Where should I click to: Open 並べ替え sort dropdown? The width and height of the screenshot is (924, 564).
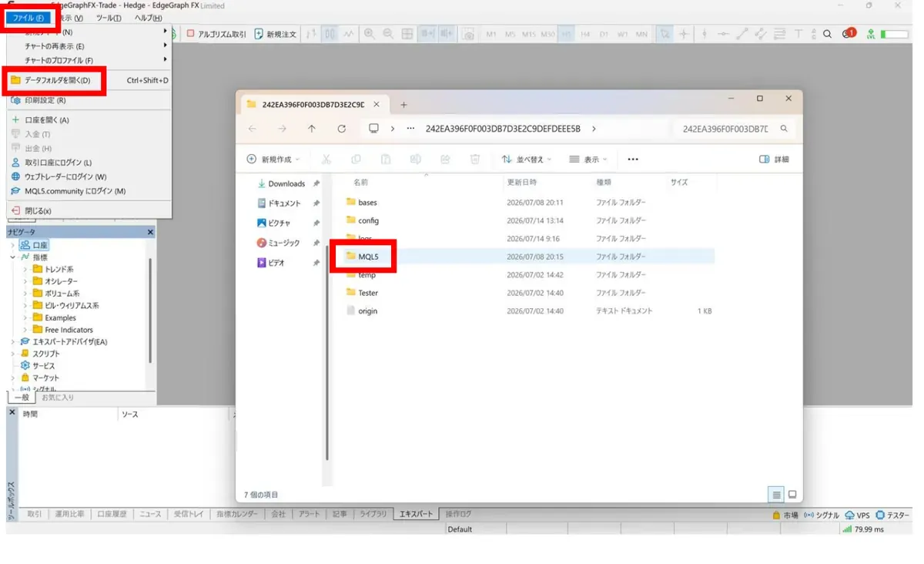click(527, 159)
